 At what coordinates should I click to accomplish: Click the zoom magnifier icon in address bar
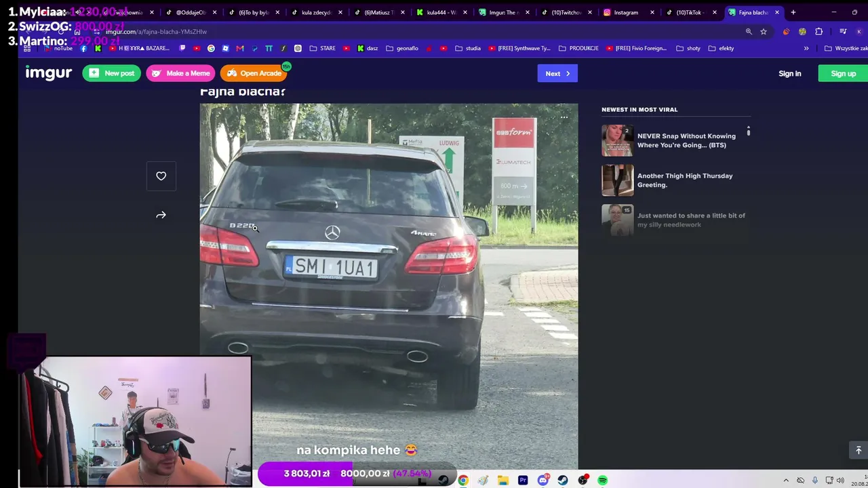(x=749, y=32)
